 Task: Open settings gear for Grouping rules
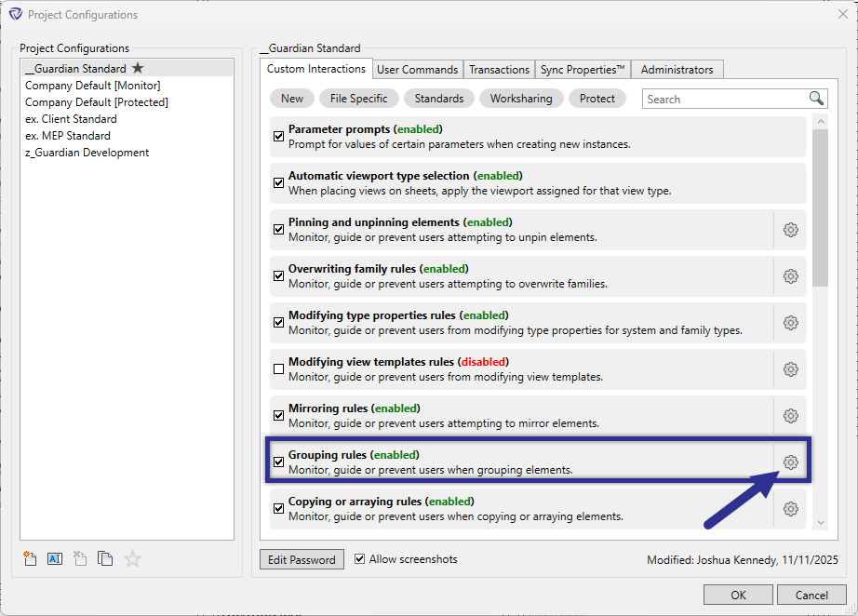pos(790,462)
